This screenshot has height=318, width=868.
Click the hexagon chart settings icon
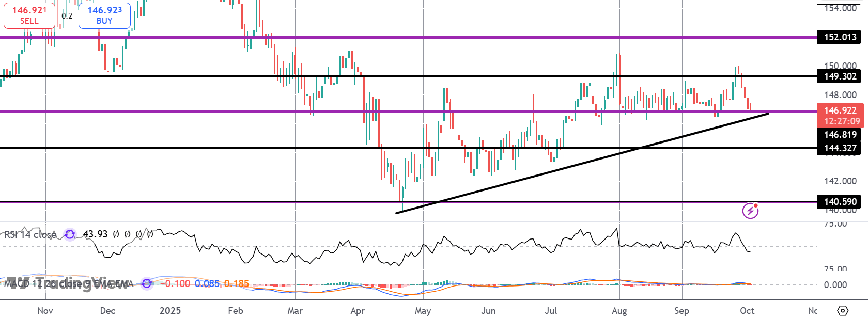[843, 310]
